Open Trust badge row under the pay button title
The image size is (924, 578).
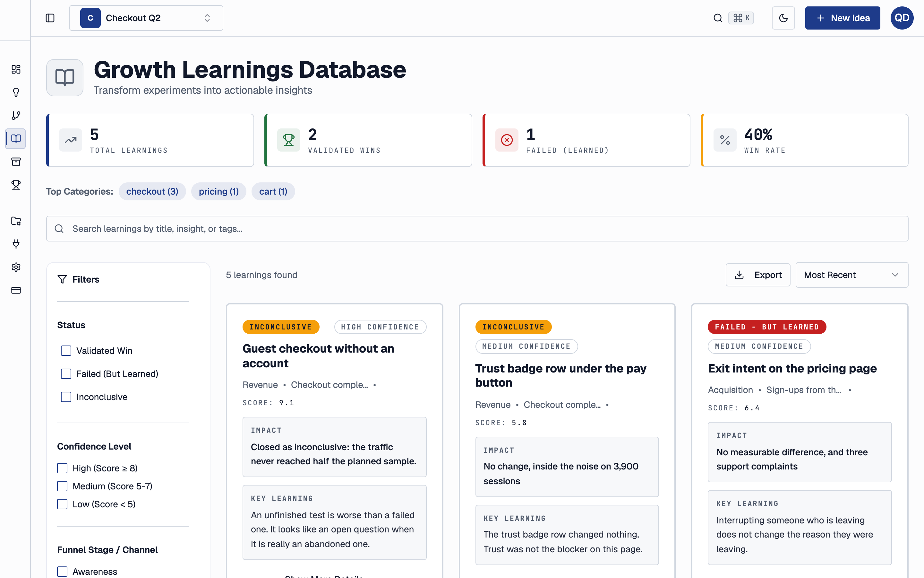[x=560, y=375]
